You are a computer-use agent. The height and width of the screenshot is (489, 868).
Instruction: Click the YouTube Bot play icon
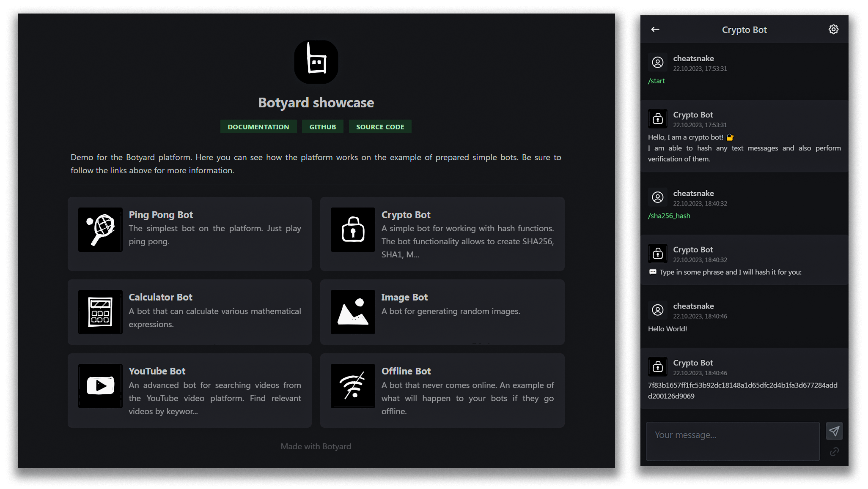tap(100, 386)
